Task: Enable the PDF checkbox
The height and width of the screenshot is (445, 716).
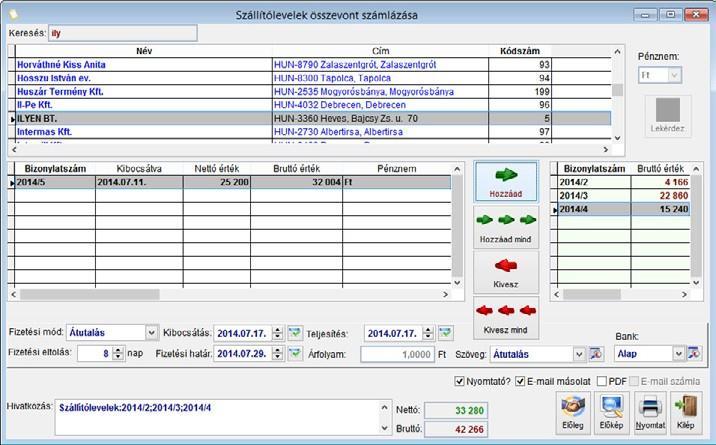Action: (602, 381)
